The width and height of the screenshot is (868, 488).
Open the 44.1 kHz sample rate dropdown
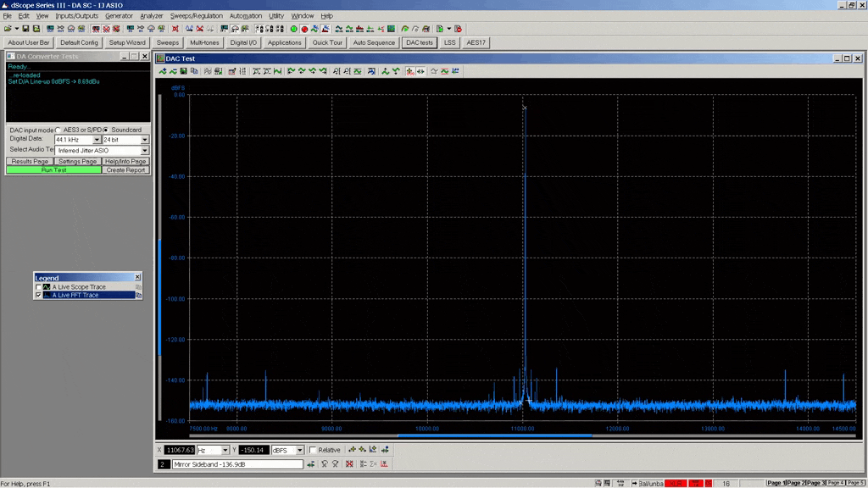click(x=97, y=140)
